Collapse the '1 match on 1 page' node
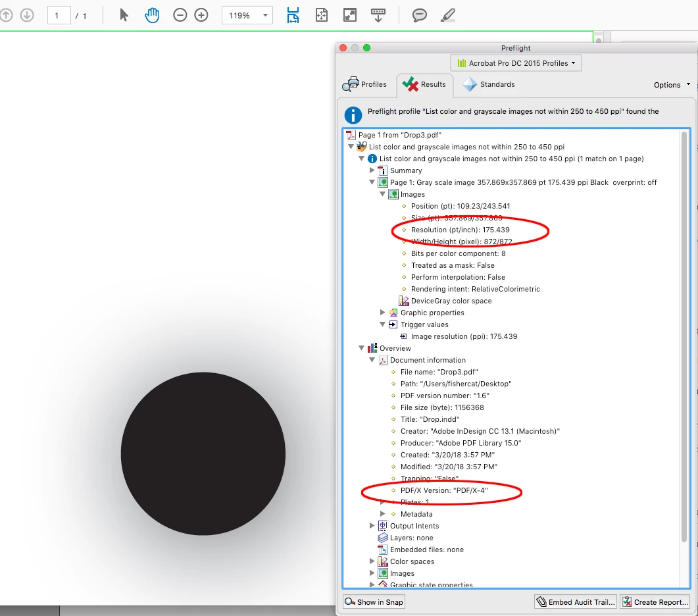Viewport: 698px width, 616px height. point(361,159)
